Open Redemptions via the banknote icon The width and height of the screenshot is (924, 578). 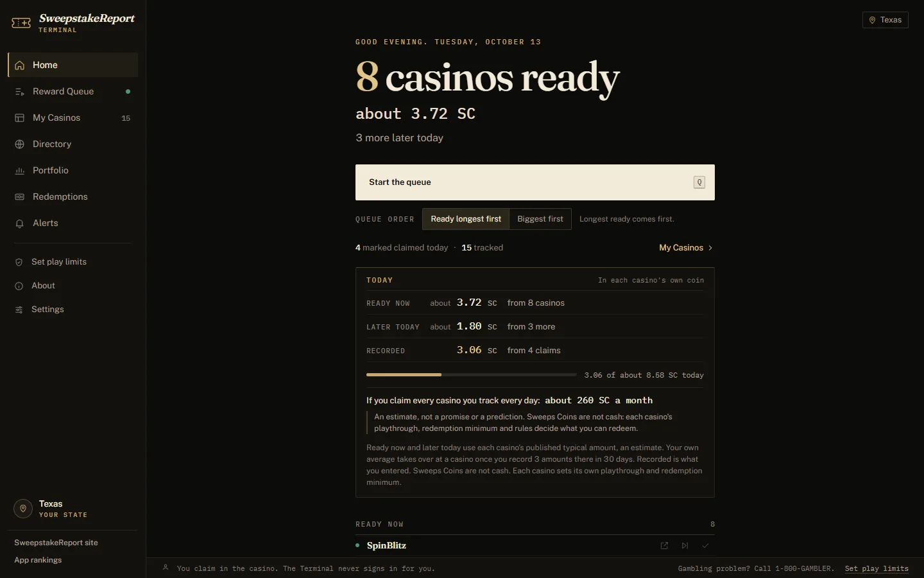click(20, 197)
